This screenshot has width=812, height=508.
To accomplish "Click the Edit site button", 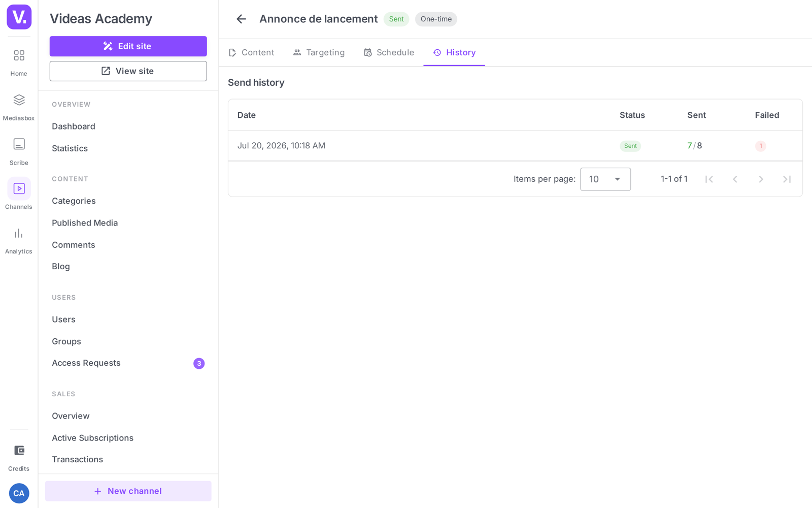I will tap(128, 46).
